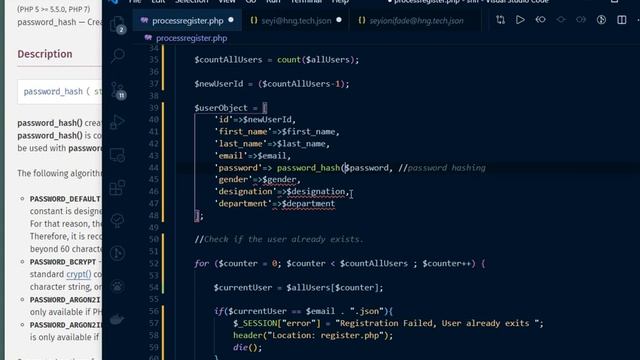Click unsaved dot on seyi@hng.tech.json tab
640x360 pixels.
[339, 20]
